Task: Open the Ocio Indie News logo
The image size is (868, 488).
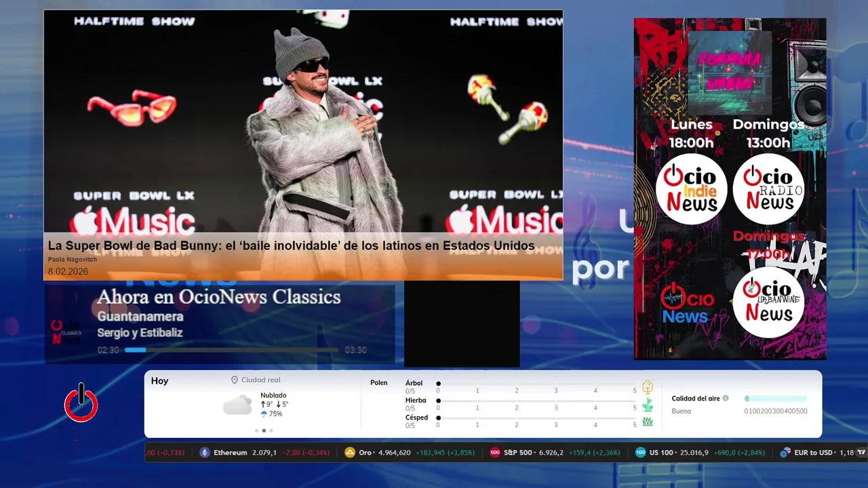Action: 691,189
